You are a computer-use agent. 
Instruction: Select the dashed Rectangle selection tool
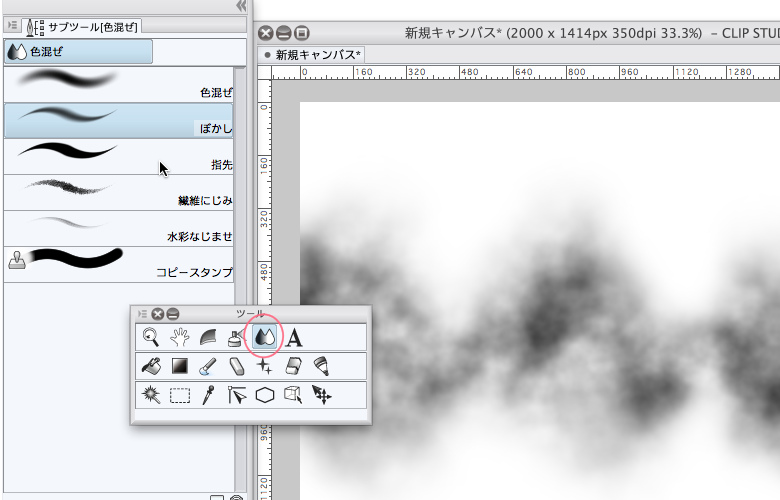(180, 396)
